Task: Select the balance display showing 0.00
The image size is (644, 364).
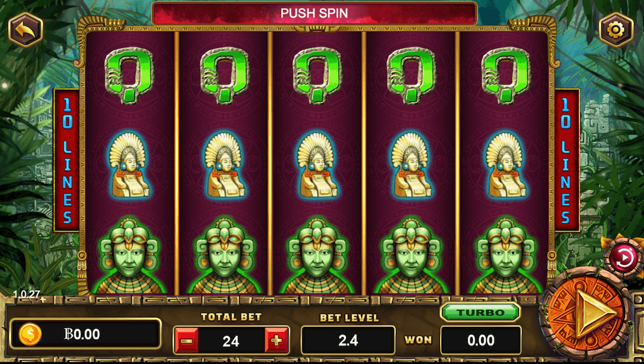Action: coord(85,334)
